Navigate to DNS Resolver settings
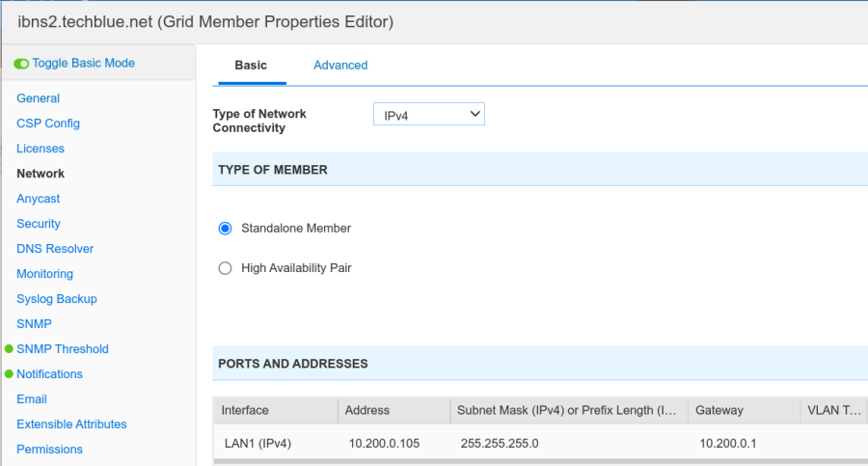Viewport: 868px width, 466px height. [x=55, y=249]
